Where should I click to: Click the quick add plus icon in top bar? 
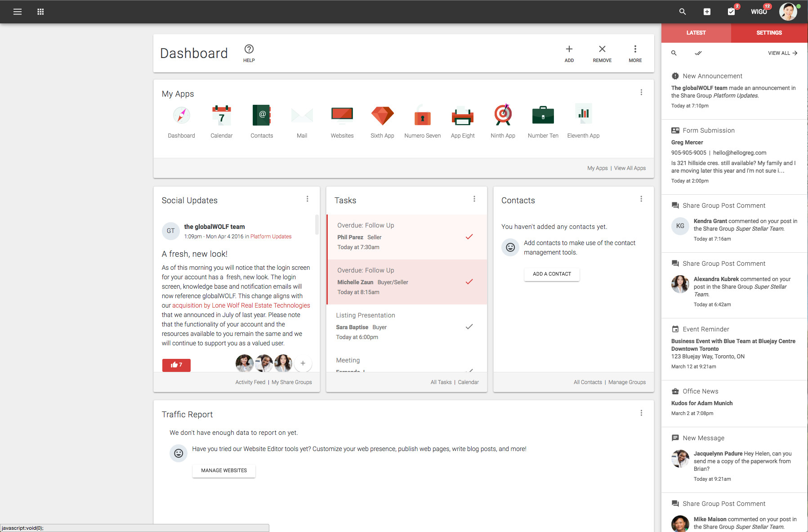(x=707, y=12)
